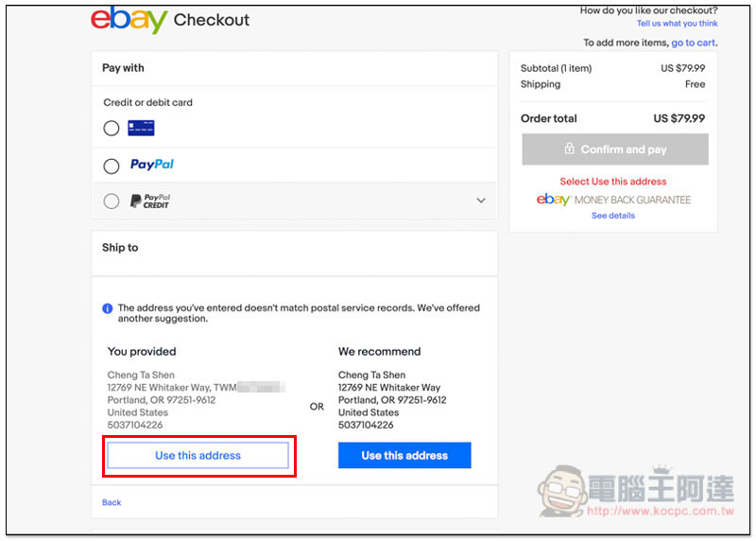Click the cartoon mascot watermark logo

(x=562, y=491)
